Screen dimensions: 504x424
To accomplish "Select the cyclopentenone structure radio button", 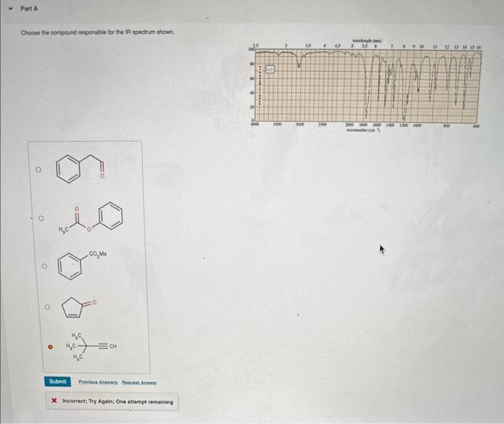I will coord(48,307).
